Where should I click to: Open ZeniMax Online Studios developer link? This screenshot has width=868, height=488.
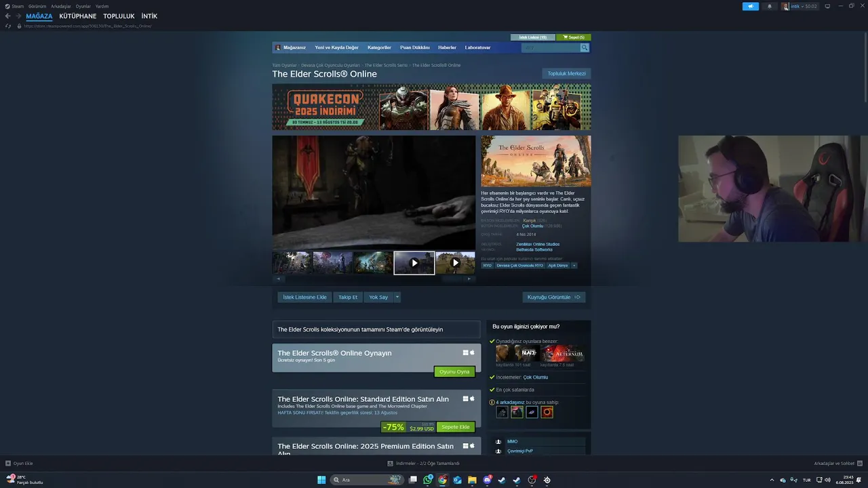[538, 244]
